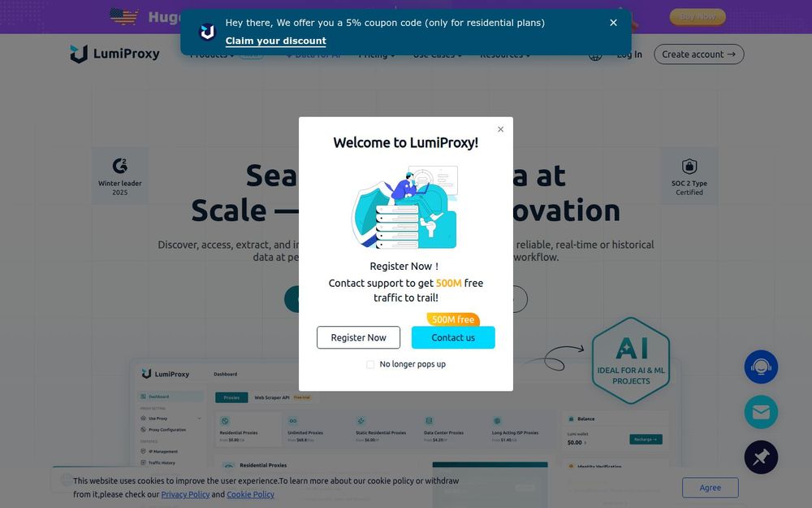Click Unlimited Proxies card in preview

click(315, 430)
